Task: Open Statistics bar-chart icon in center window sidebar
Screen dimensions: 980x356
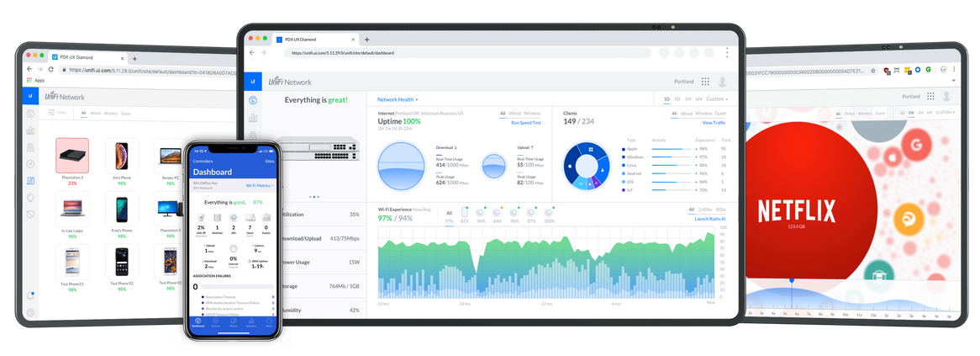Action: 253,118
